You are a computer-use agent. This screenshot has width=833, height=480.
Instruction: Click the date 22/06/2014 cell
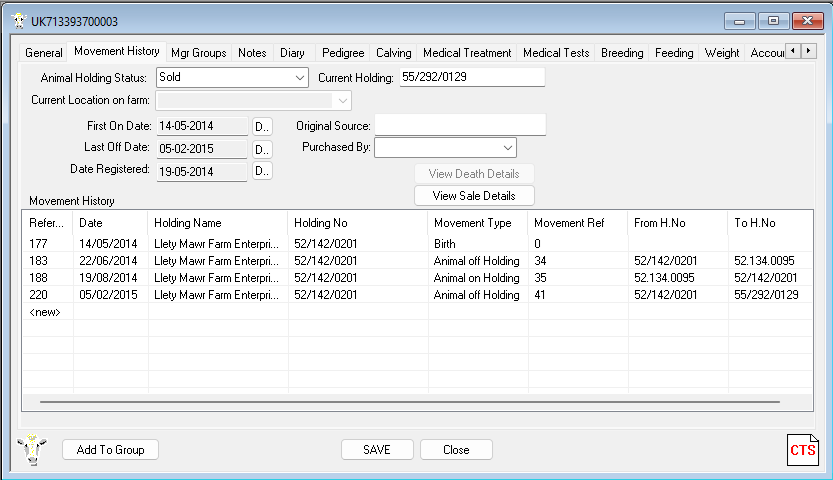pyautogui.click(x=108, y=261)
